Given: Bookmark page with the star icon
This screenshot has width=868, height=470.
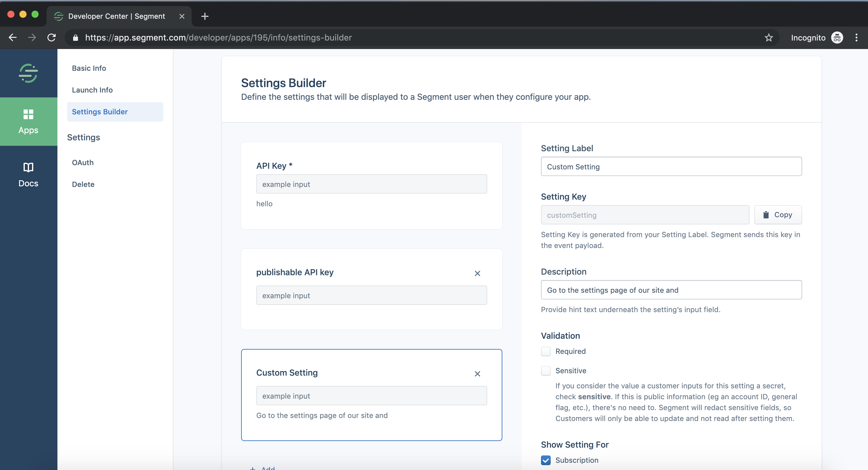Looking at the screenshot, I should pyautogui.click(x=768, y=38).
